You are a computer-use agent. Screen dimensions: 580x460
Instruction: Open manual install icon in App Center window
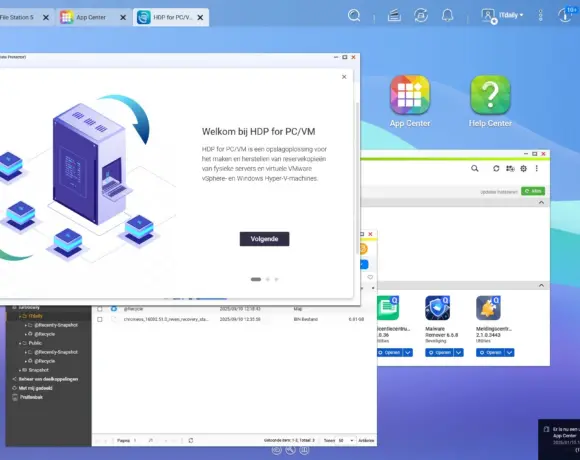(x=510, y=169)
